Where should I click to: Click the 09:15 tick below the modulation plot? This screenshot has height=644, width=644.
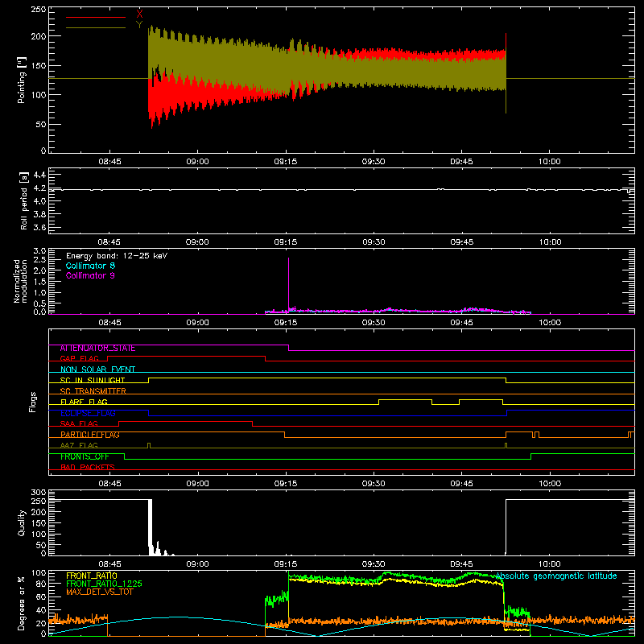point(286,323)
